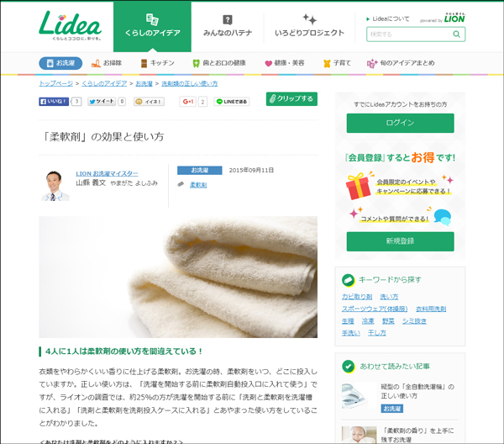Click the Twitter ツイート button

[x=102, y=102]
